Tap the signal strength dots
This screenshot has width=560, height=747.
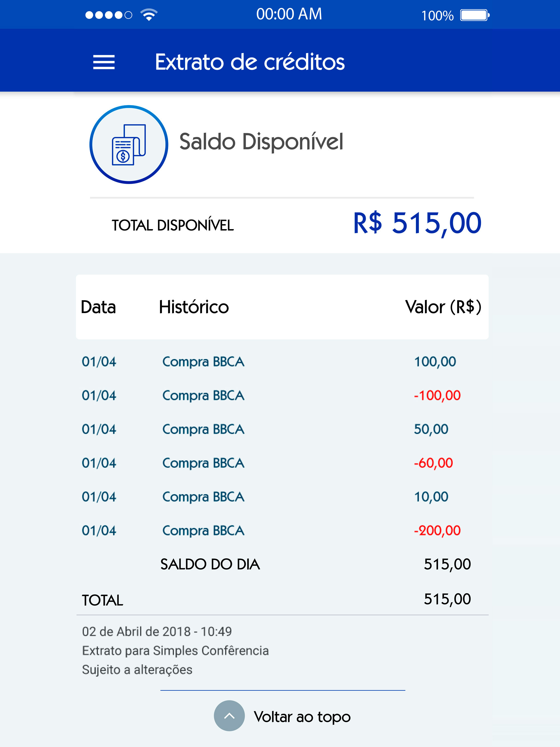(x=109, y=15)
